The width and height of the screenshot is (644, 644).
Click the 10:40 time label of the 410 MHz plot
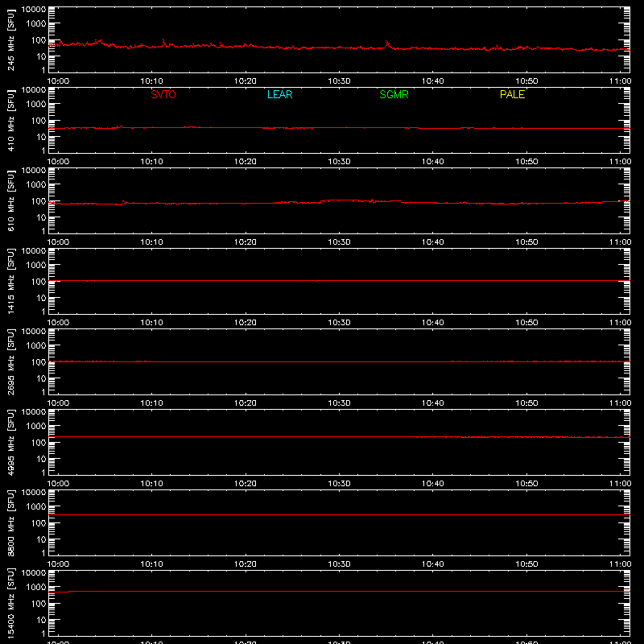click(432, 162)
